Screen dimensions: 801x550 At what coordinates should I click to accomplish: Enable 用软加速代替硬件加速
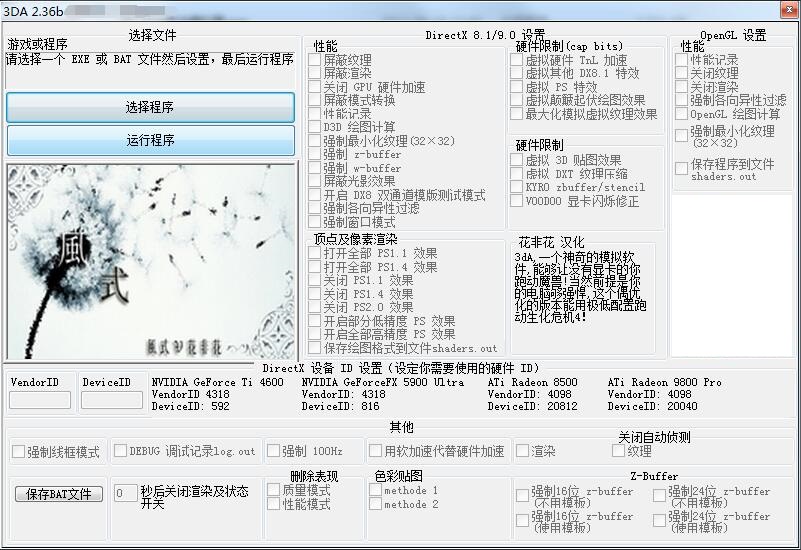(x=375, y=450)
